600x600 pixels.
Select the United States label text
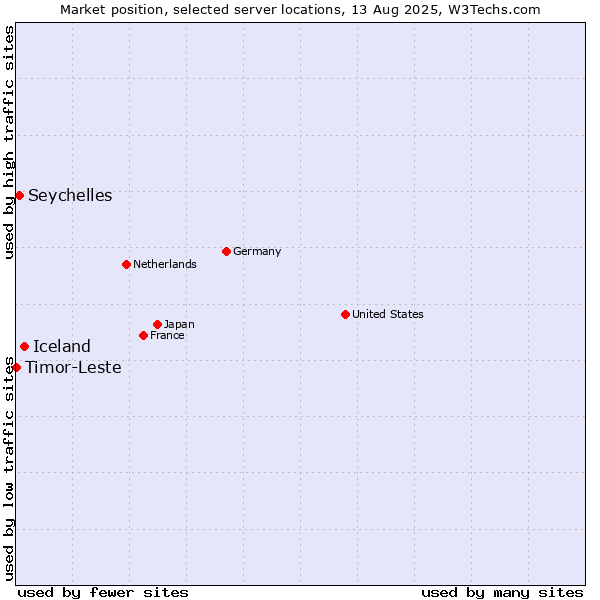pyautogui.click(x=388, y=314)
